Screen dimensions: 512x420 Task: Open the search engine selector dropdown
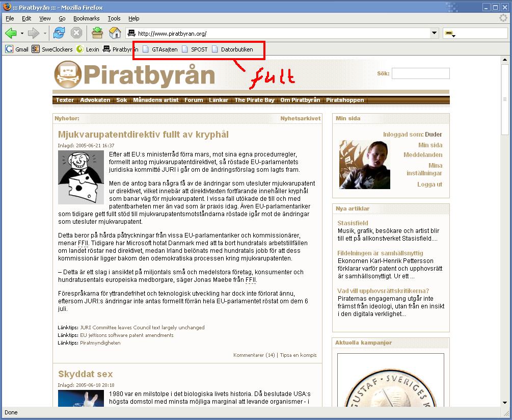[x=450, y=33]
